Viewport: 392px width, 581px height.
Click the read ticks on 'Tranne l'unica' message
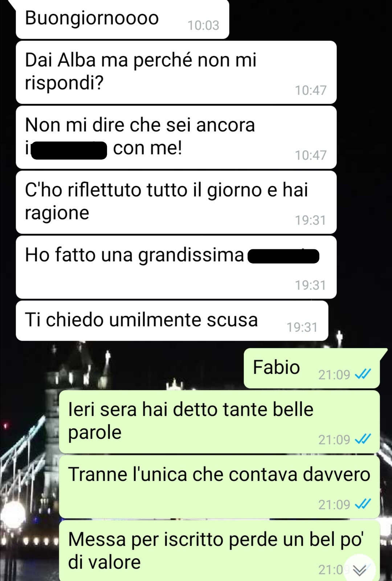[x=363, y=504]
